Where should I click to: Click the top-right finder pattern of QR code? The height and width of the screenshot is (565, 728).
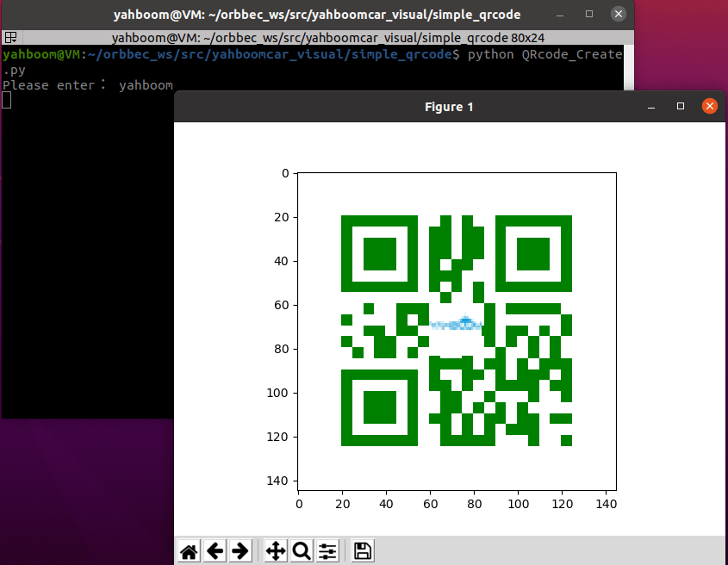(533, 253)
